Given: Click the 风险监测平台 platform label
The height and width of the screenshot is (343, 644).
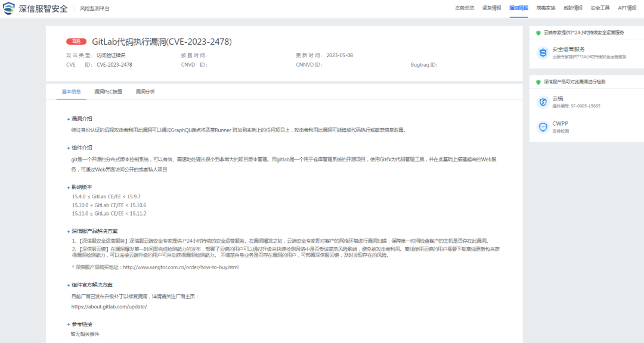Looking at the screenshot, I should 95,8.
